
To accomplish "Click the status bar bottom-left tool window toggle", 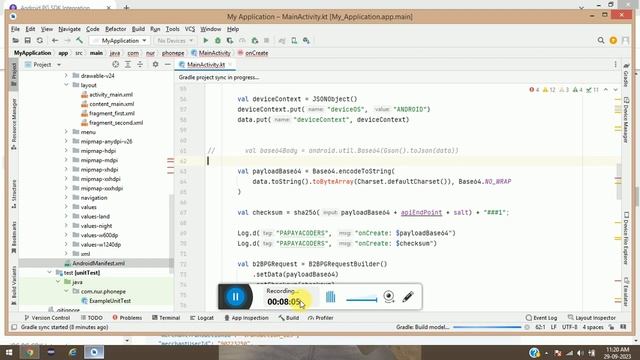I will pyautogui.click(x=14, y=327).
